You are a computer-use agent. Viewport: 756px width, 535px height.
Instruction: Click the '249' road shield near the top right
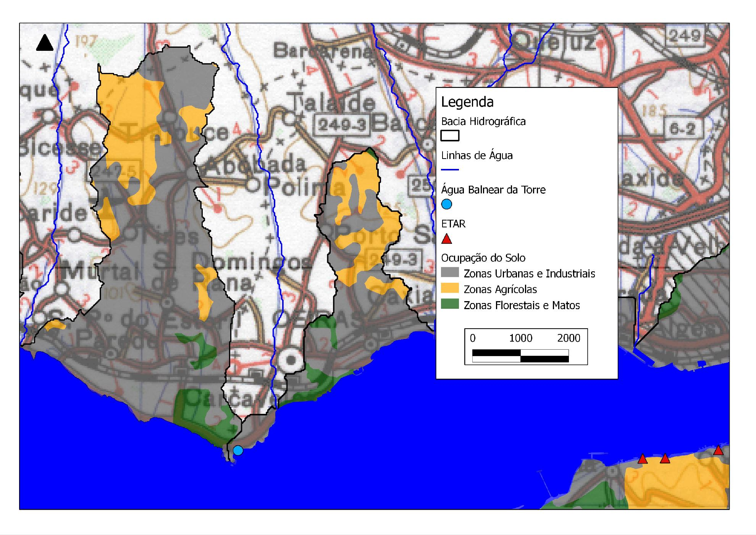[685, 36]
